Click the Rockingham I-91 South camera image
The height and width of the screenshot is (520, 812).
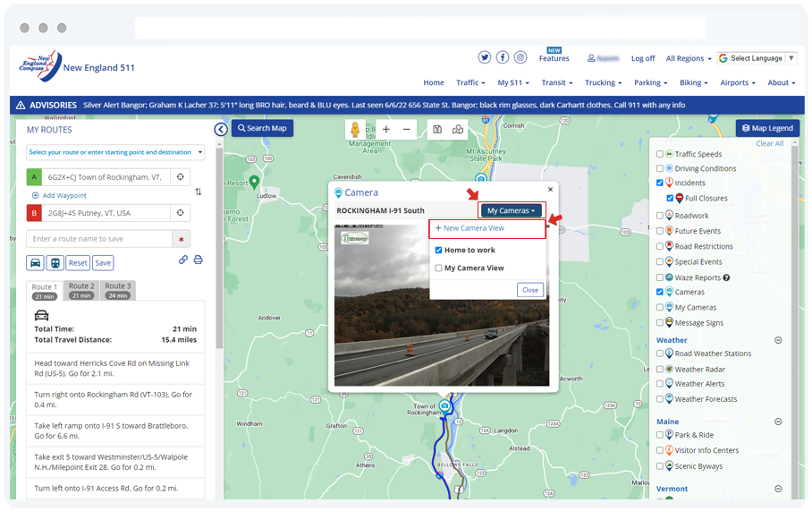click(x=442, y=305)
